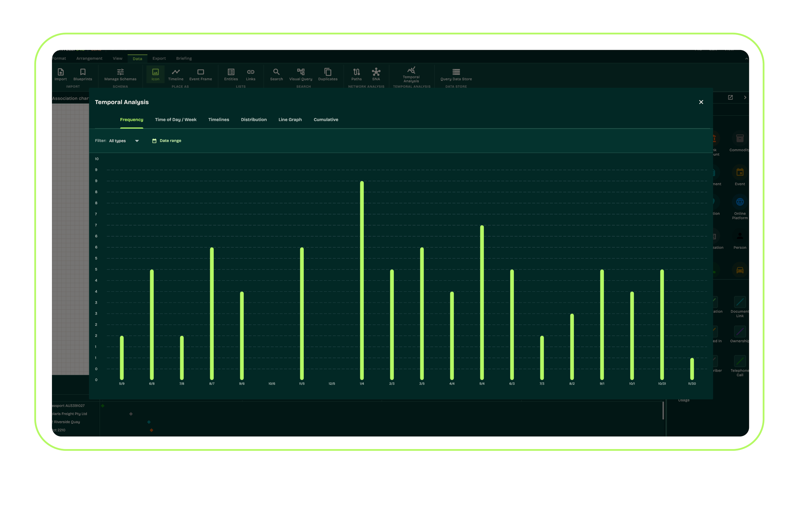Click the Temporal Analysis ribbon button
Image resolution: width=812 pixels, height=506 pixels.
pyautogui.click(x=411, y=75)
